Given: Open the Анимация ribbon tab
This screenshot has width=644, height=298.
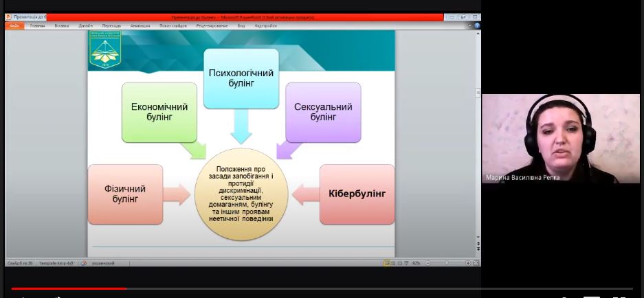Looking at the screenshot, I should point(140,25).
